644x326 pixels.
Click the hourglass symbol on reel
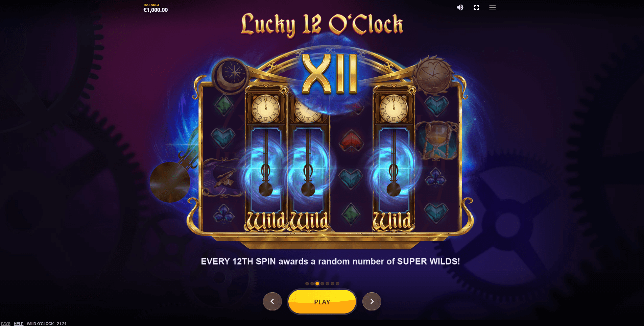click(436, 141)
